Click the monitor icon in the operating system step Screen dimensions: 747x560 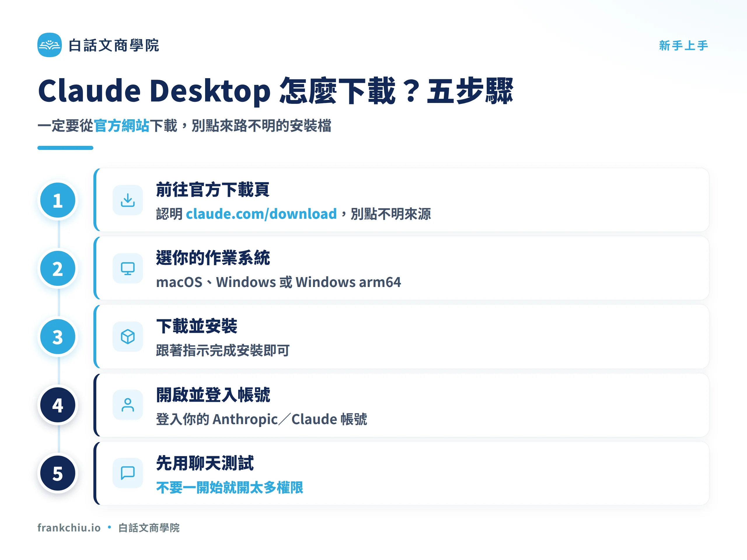pos(128,268)
